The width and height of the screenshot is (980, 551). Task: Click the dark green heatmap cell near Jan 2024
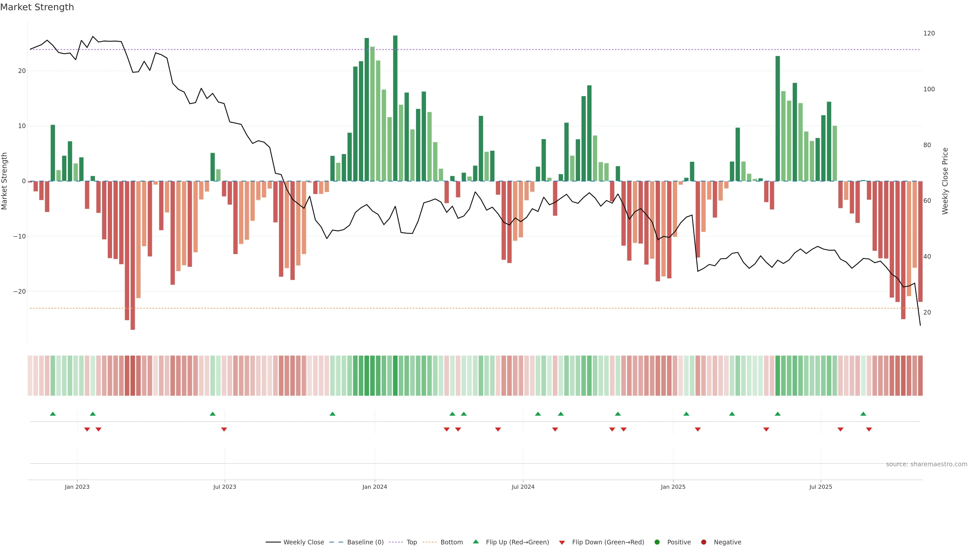(395, 376)
